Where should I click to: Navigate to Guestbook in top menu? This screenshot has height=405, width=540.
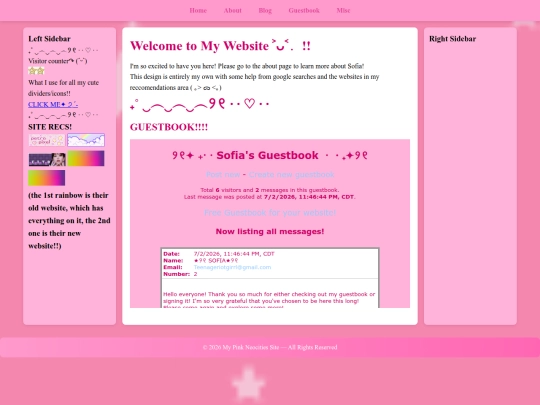pos(304,10)
